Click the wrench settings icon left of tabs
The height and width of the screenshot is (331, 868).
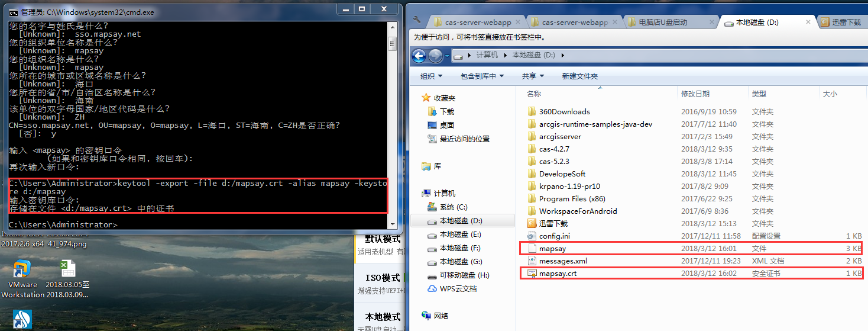[417, 20]
